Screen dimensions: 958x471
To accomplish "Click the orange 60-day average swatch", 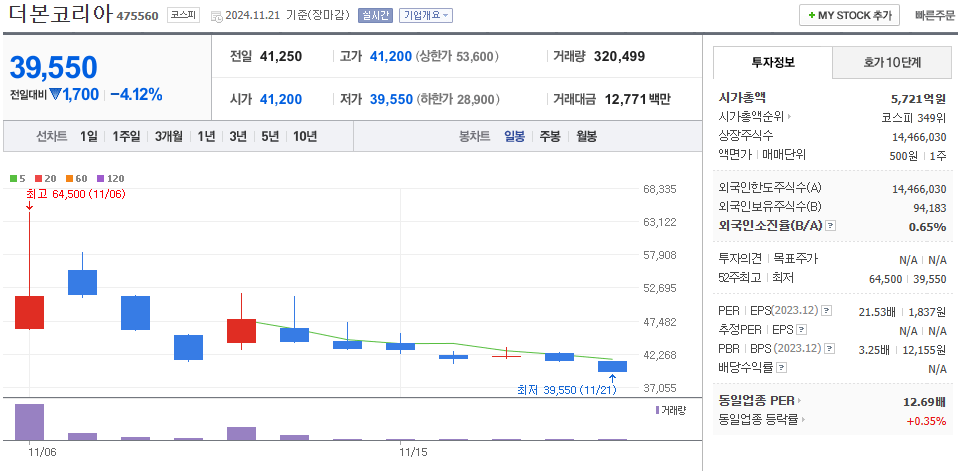I will tap(70, 179).
